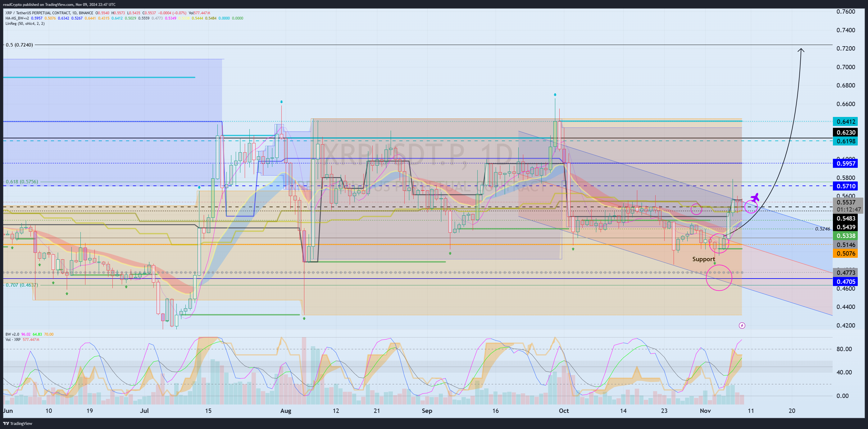
Task: Click the black 0.5439 price tag
Action: tap(846, 227)
